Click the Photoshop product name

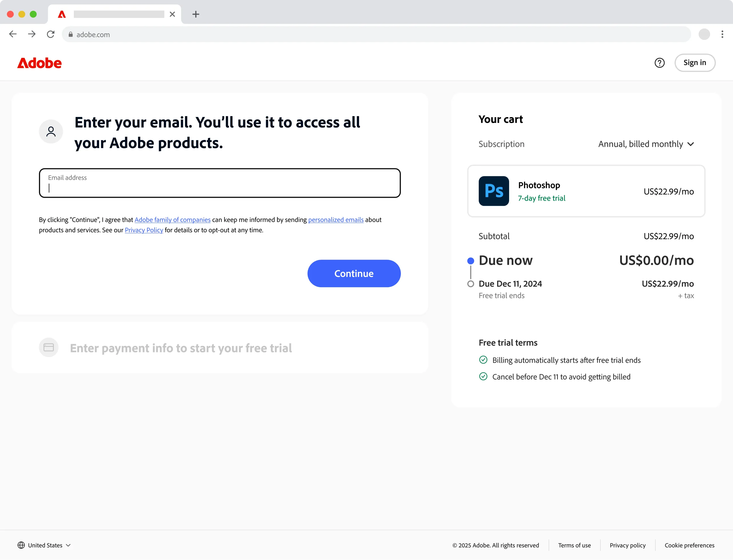coord(539,185)
